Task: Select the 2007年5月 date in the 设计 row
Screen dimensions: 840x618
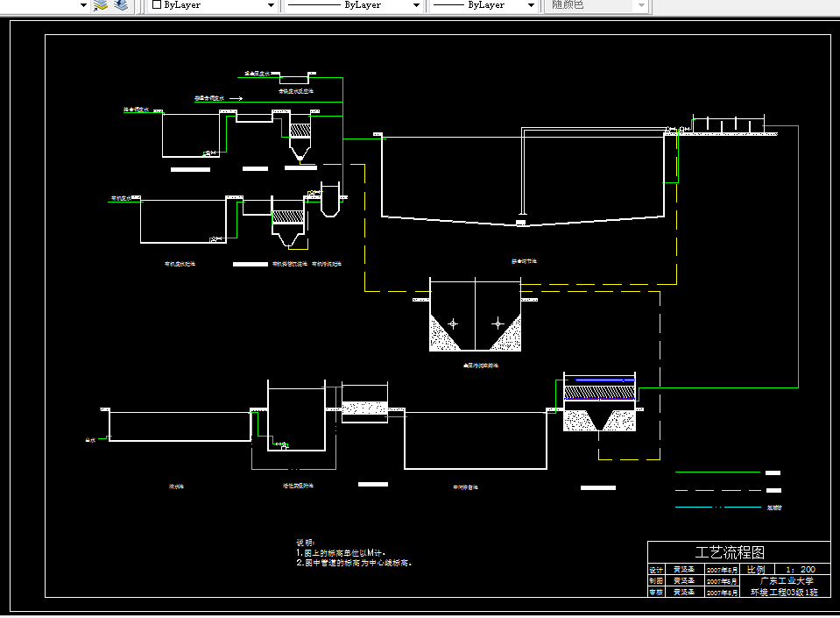Action: click(x=722, y=570)
